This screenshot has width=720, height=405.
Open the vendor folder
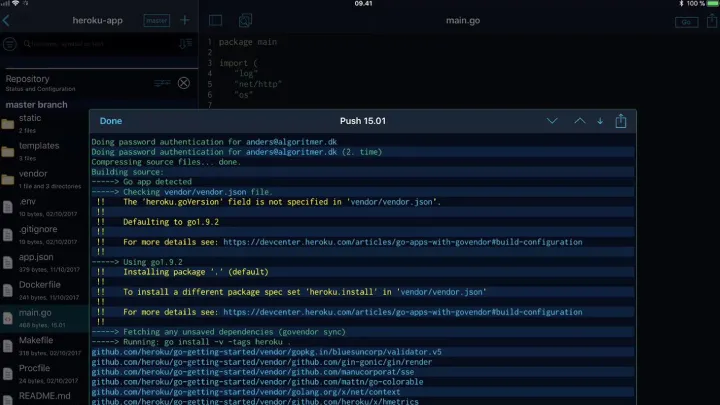coord(45,179)
